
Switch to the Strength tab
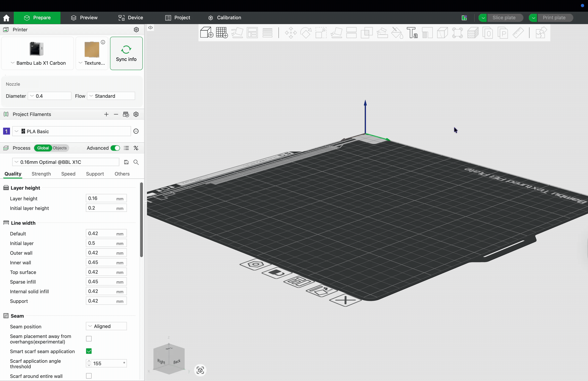41,174
